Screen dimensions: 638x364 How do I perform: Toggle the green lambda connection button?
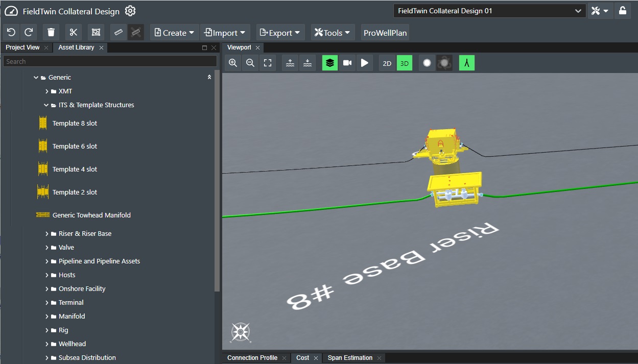coord(467,63)
